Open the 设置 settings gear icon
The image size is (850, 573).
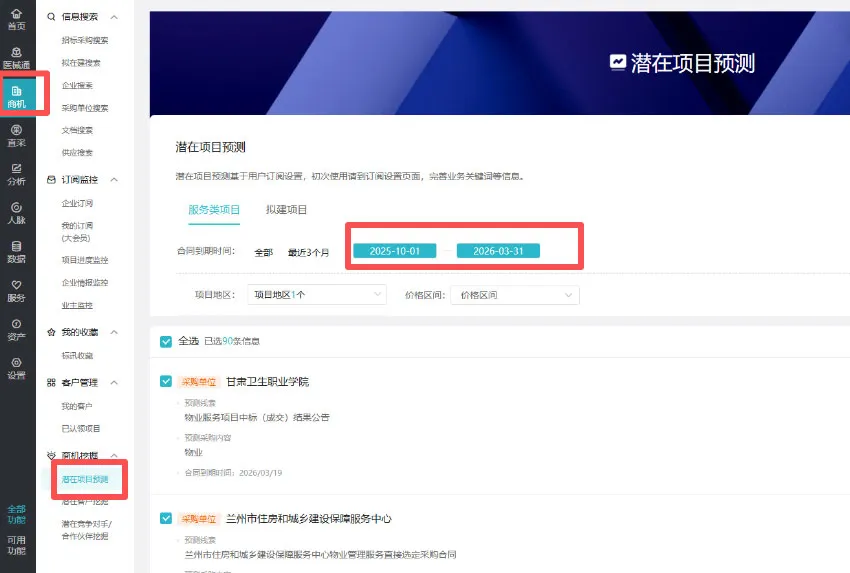click(16, 369)
